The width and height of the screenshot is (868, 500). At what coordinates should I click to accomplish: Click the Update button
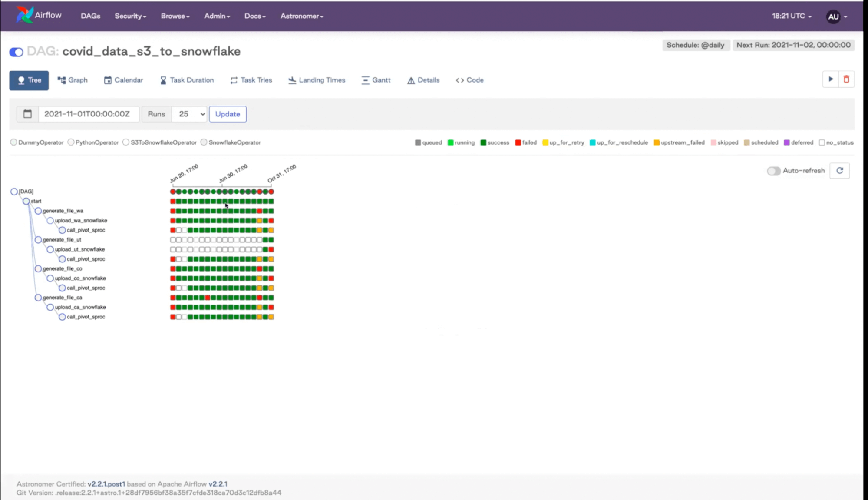point(228,114)
